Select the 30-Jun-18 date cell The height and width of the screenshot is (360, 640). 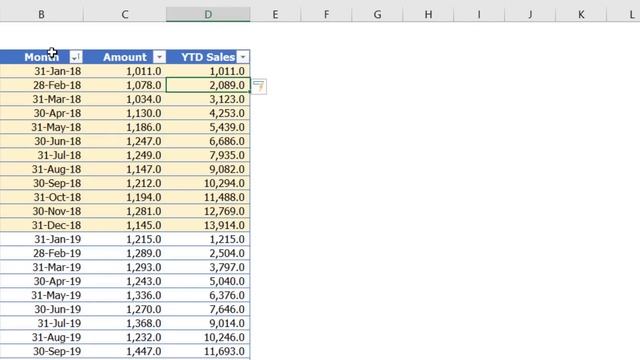(41, 141)
